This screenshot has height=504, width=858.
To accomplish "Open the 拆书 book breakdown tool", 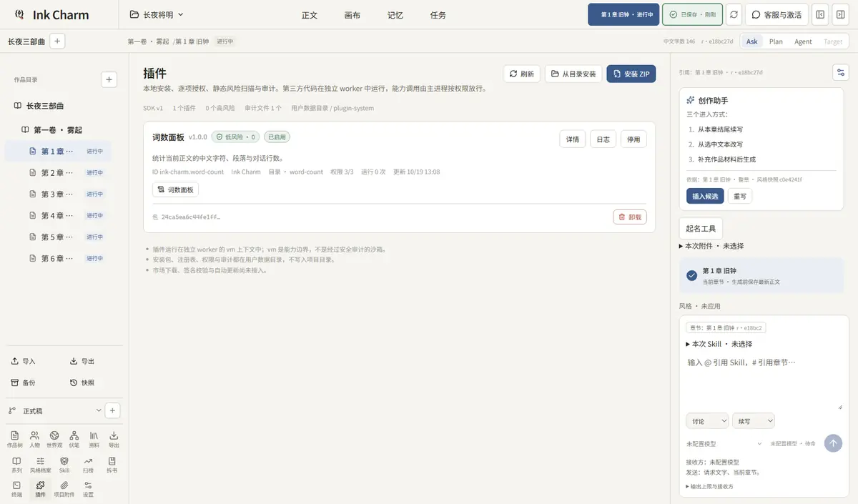I will click(112, 465).
